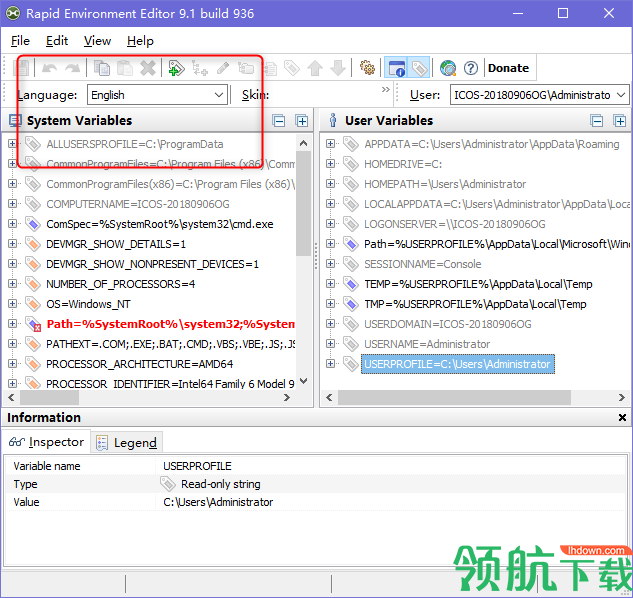This screenshot has height=598, width=633.
Task: Switch to the Inspector tab
Action: coord(46,442)
